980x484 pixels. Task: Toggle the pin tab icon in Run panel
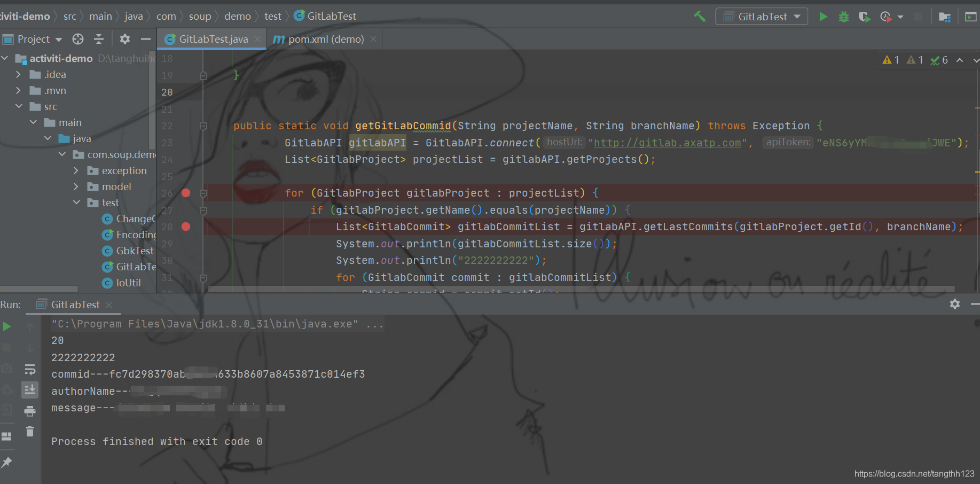pos(7,462)
